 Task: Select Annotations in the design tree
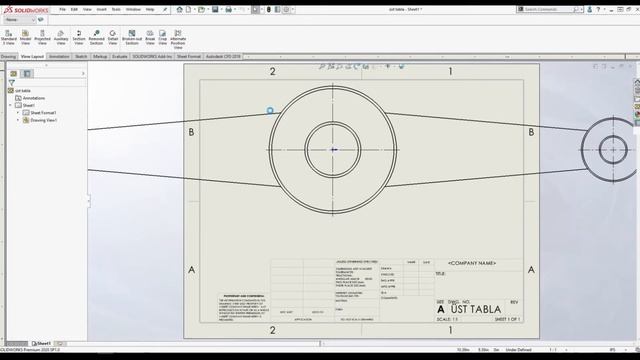pyautogui.click(x=34, y=98)
